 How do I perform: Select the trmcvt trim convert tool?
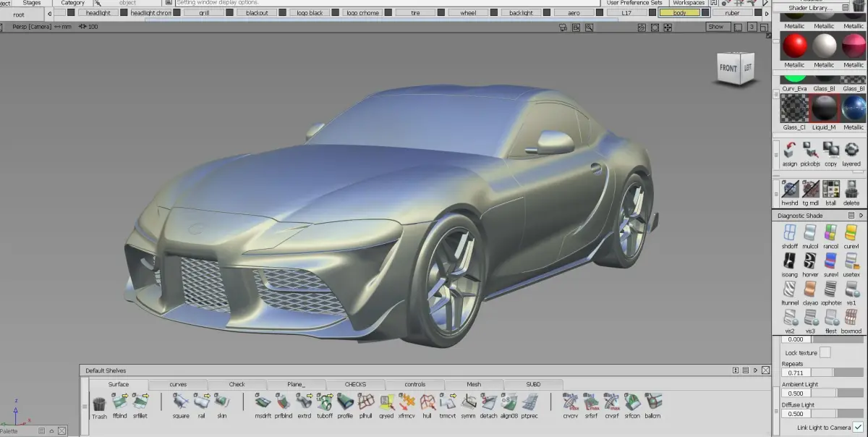point(448,404)
